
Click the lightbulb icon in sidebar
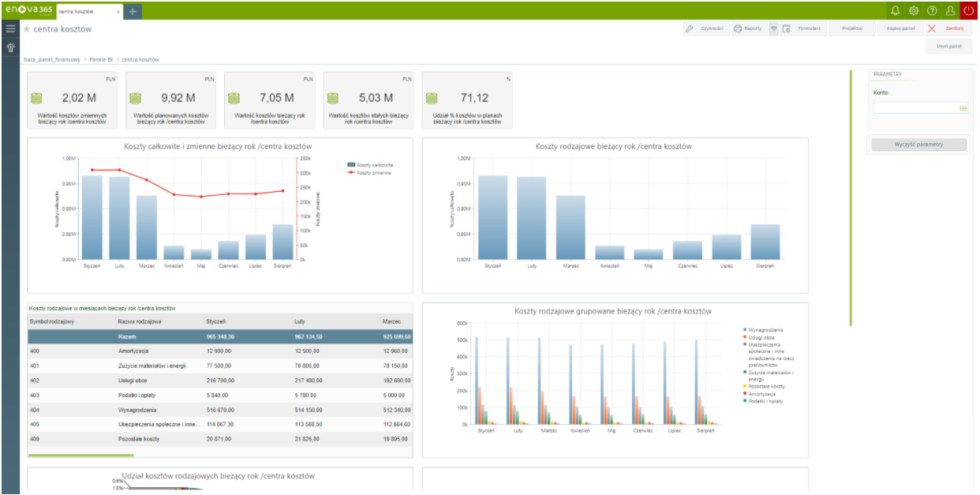[x=10, y=47]
